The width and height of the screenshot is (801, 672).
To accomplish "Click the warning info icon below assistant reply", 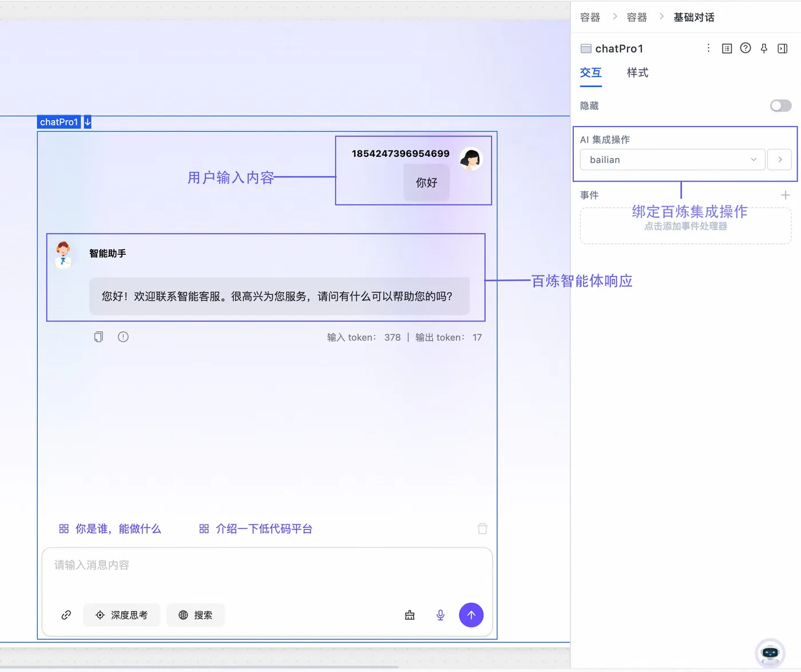I will pos(123,337).
